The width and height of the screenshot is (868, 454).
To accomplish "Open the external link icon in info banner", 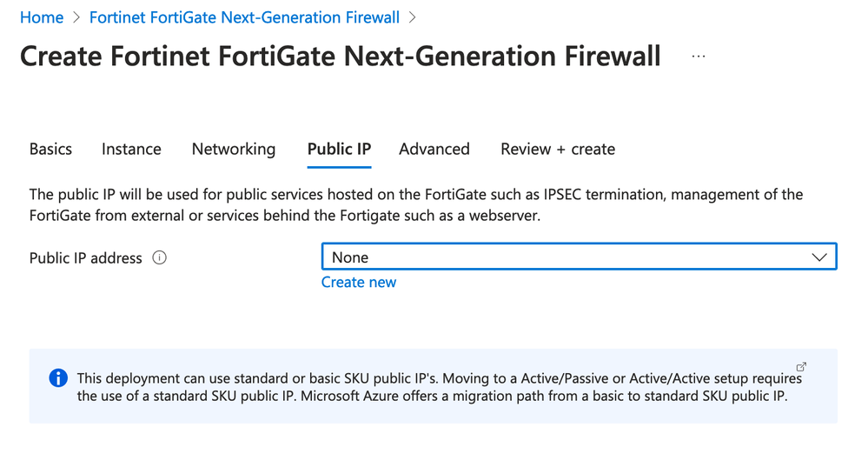I will [x=801, y=367].
